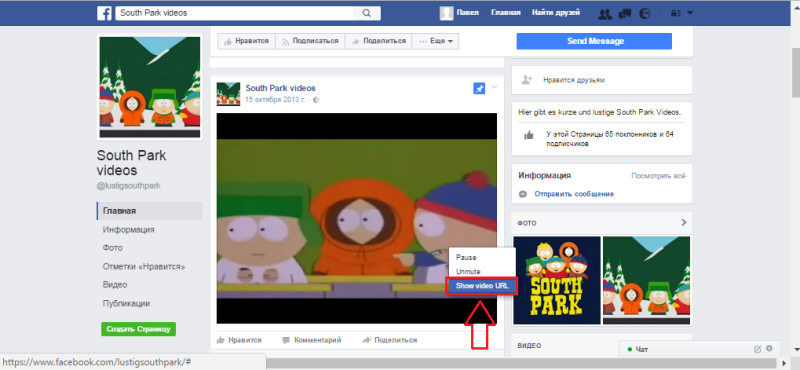Click the new message compose icon in chat bar
Viewport: 800px width, 370px height.
click(x=758, y=349)
